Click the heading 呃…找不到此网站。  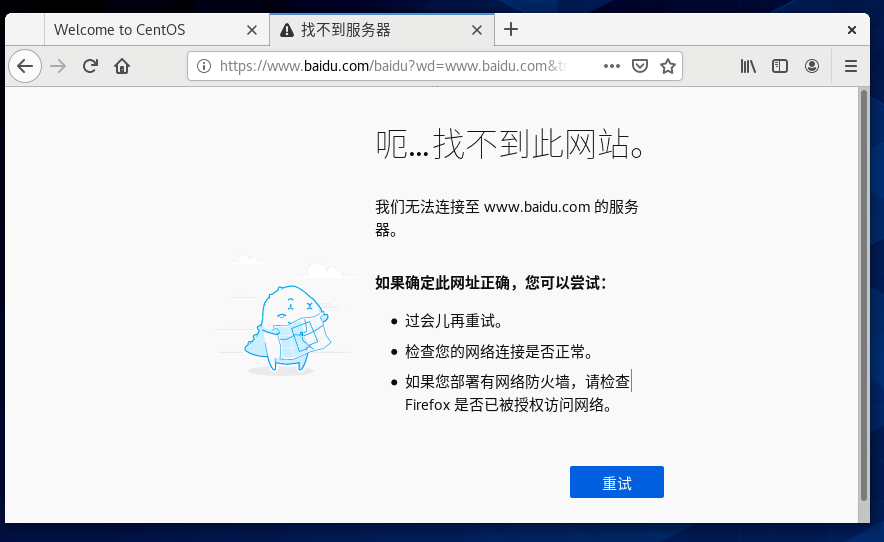pyautogui.click(x=510, y=144)
